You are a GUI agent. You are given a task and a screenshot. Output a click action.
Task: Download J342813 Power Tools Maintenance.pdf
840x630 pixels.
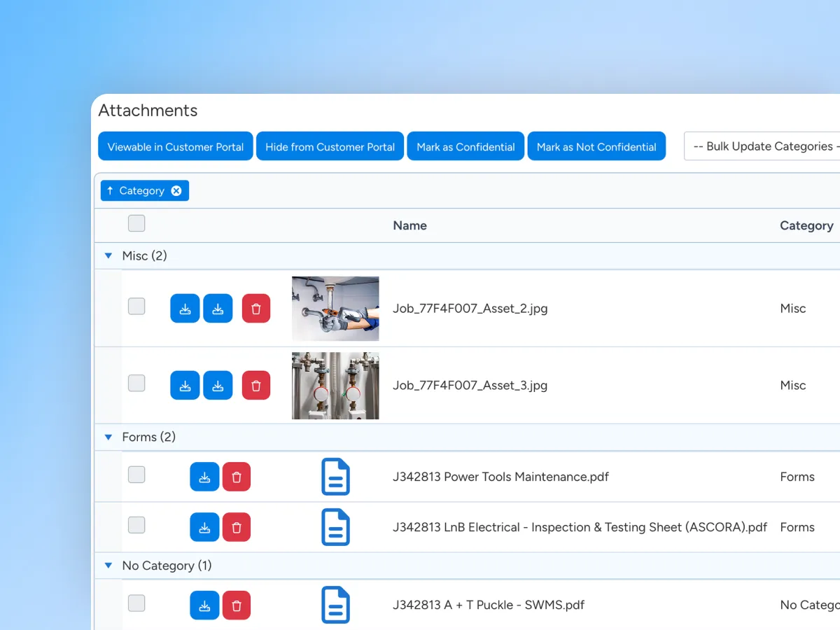(204, 477)
